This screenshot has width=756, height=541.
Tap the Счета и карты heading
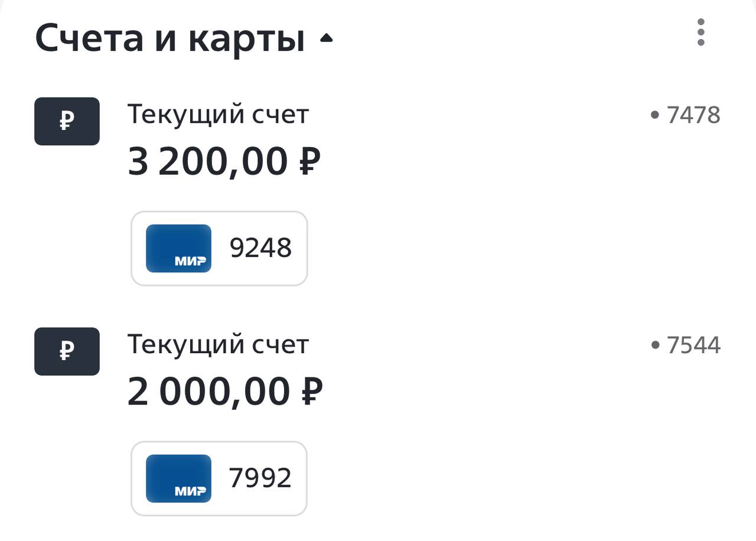[170, 38]
